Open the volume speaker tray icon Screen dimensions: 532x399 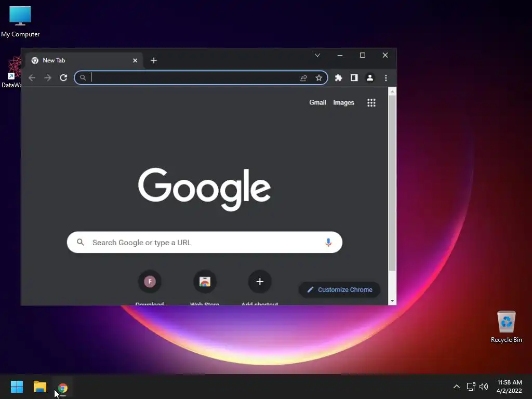point(484,387)
